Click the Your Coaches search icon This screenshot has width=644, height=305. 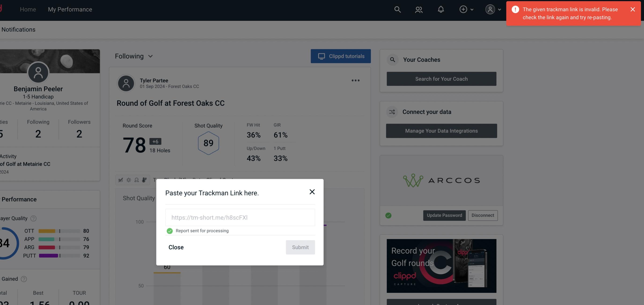point(392,59)
